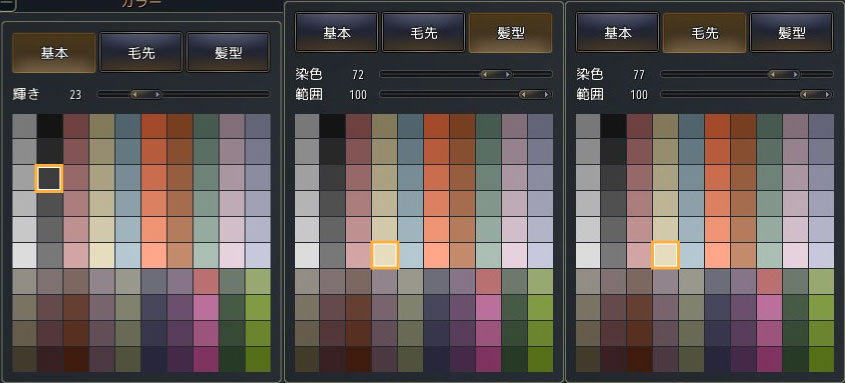Open the 毛先 tab above the 輝き slider
The height and width of the screenshot is (383, 845).
[x=141, y=53]
